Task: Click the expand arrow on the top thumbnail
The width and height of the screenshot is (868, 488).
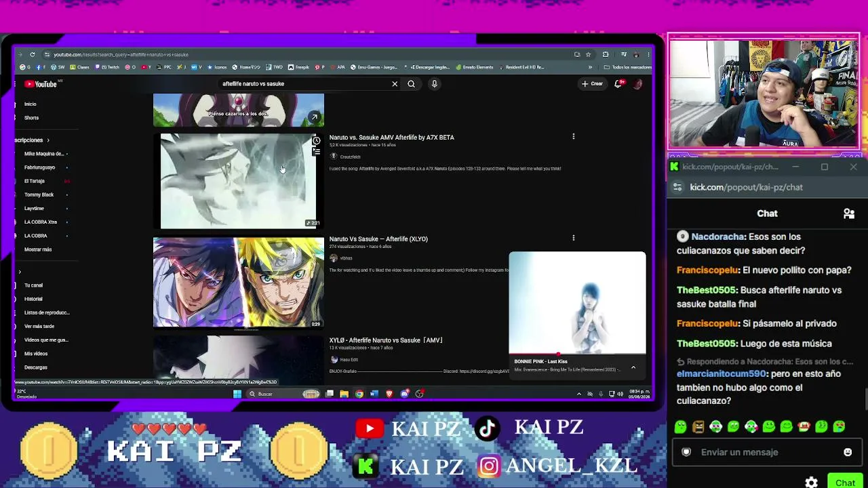Action: (314, 117)
